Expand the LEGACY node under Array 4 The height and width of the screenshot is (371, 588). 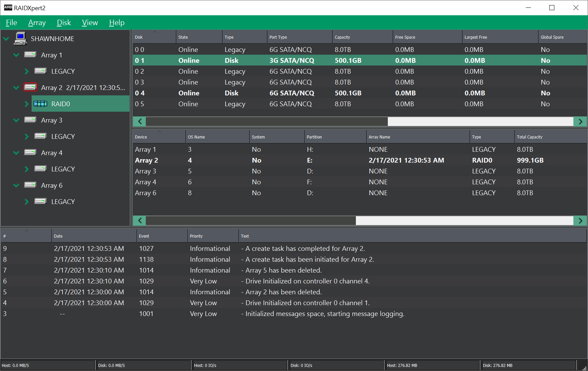point(27,169)
